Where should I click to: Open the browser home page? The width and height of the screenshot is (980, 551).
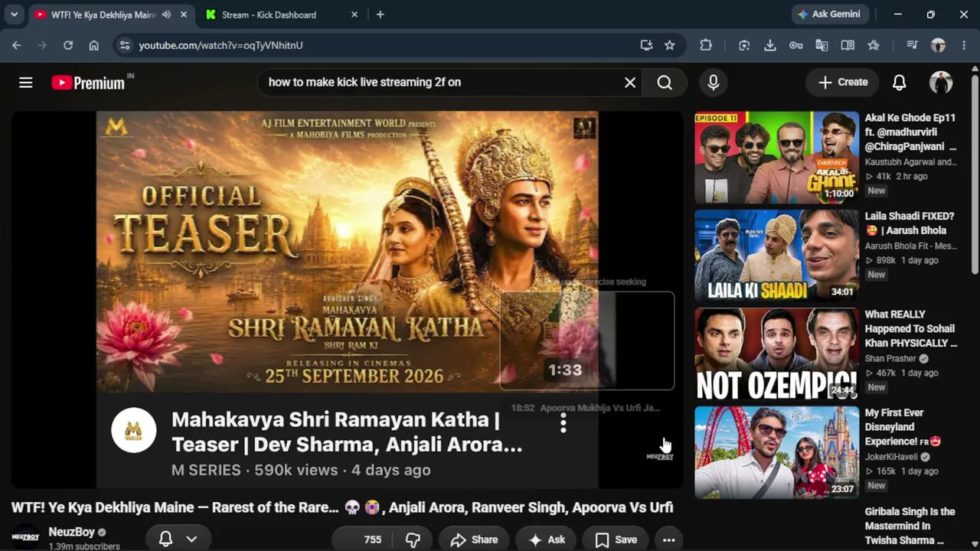pyautogui.click(x=93, y=45)
